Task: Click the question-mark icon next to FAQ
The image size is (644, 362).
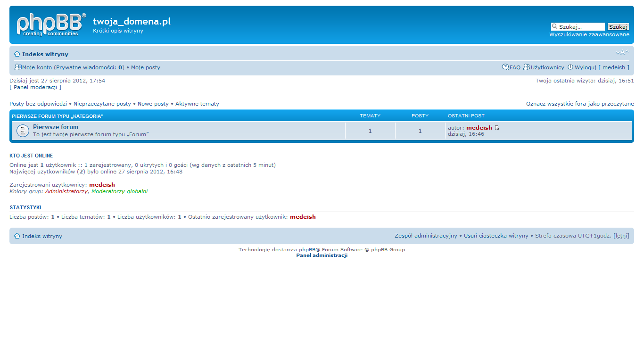Action: pos(505,67)
